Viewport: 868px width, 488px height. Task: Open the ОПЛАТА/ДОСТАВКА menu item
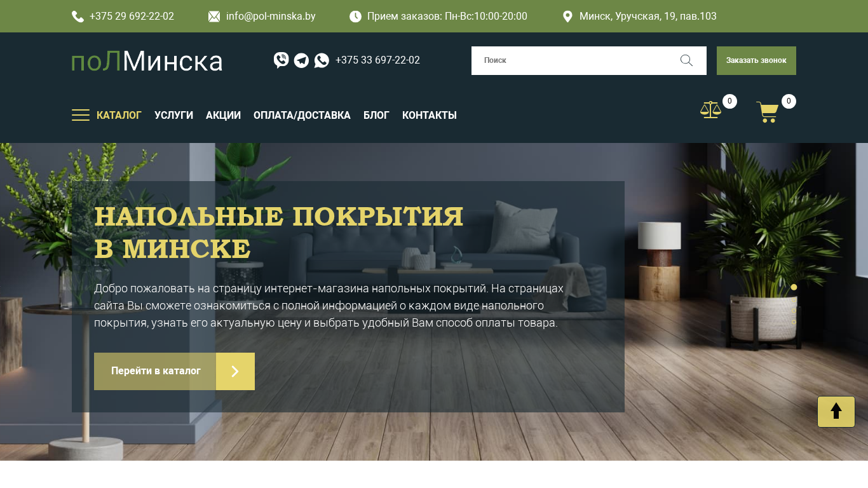tap(302, 115)
